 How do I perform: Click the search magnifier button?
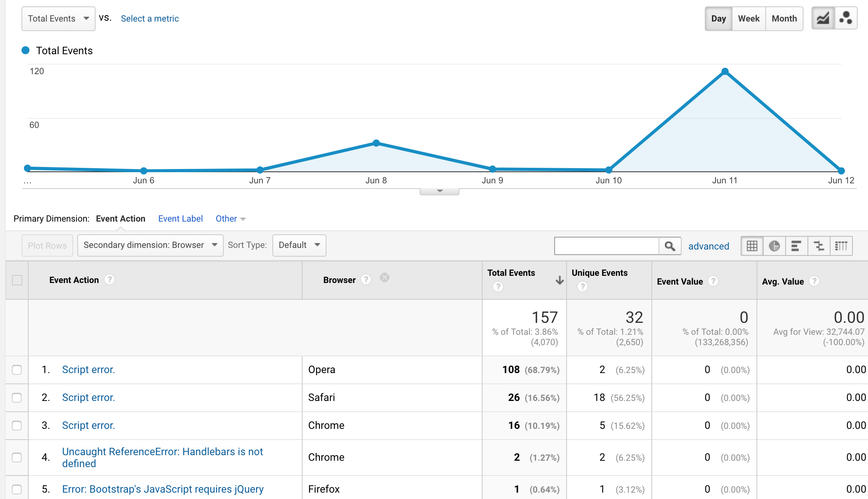click(x=670, y=246)
